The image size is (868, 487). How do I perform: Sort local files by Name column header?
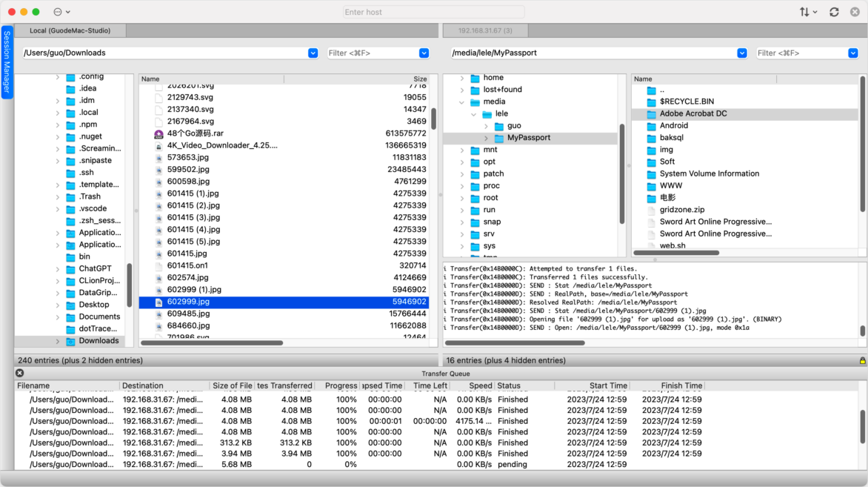click(212, 79)
